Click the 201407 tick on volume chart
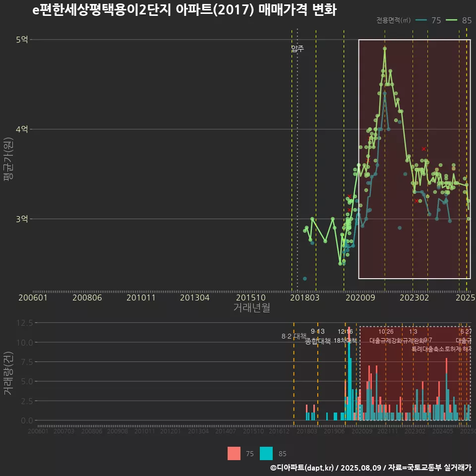 pos(226,431)
